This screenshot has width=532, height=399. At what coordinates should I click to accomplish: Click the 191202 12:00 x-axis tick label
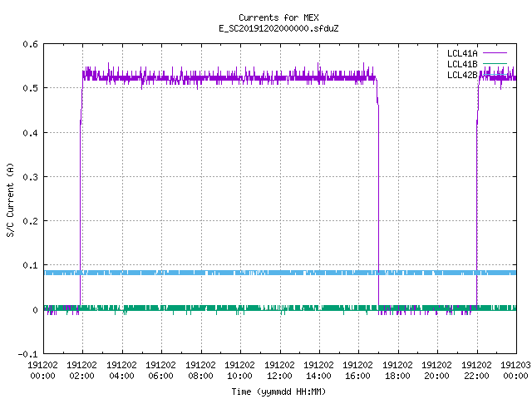click(279, 371)
